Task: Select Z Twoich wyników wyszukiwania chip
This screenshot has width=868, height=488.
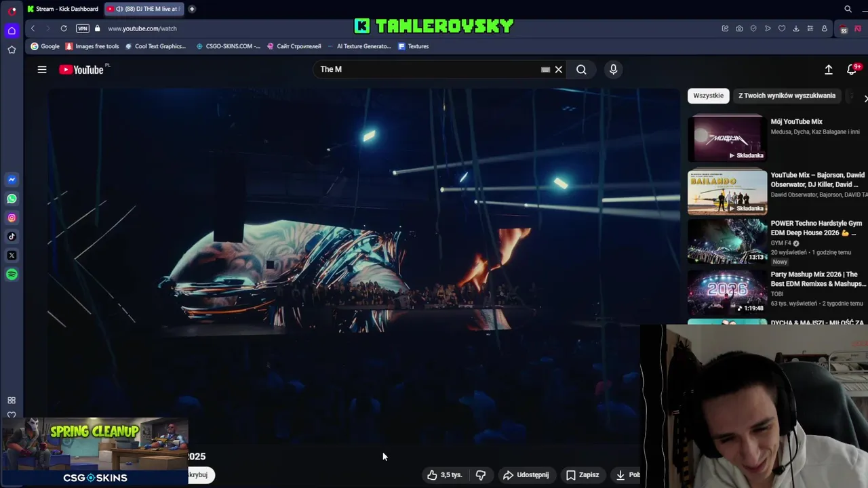Action: [x=787, y=96]
